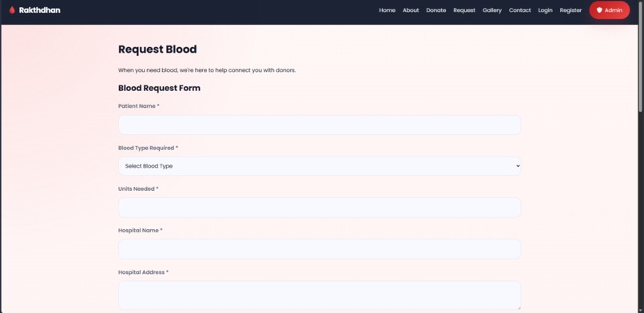Click the Blood Request Form subheading
This screenshot has width=644, height=313.
[x=159, y=88]
